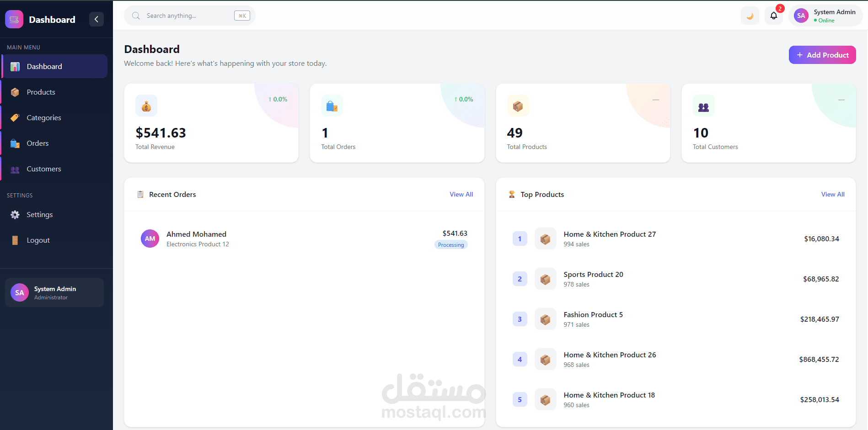Image resolution: width=868 pixels, height=430 pixels.
Task: Click the Categories tag icon in sidebar
Action: click(15, 118)
